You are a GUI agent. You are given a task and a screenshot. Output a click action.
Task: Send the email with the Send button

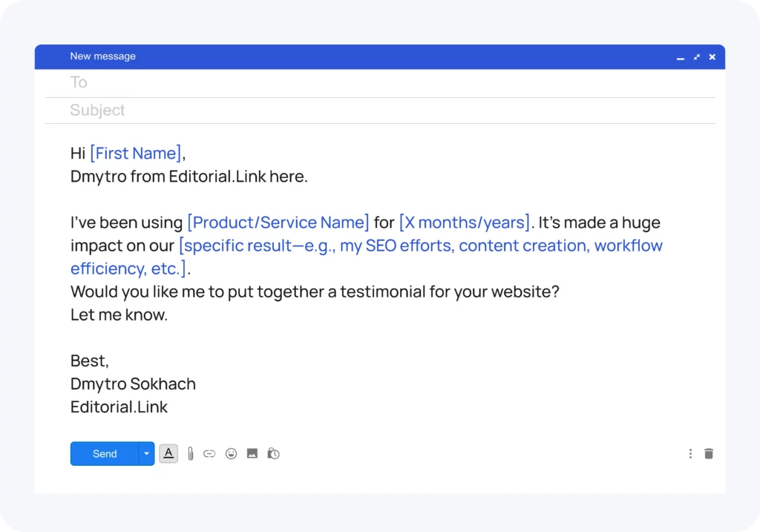click(x=105, y=453)
